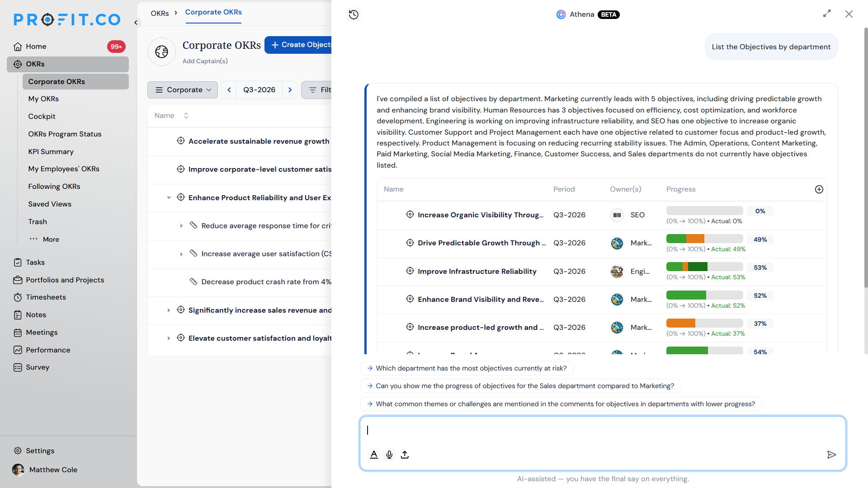
Task: Activate the microphone voice input icon
Action: (x=389, y=455)
